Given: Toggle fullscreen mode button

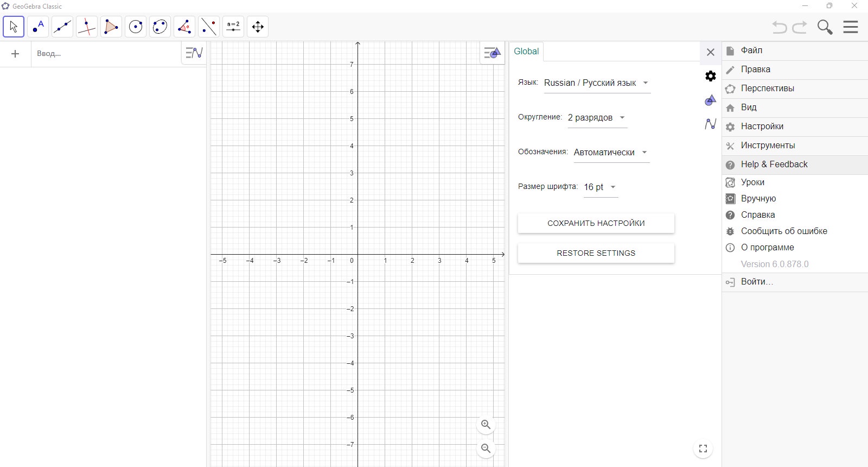Looking at the screenshot, I should [703, 449].
